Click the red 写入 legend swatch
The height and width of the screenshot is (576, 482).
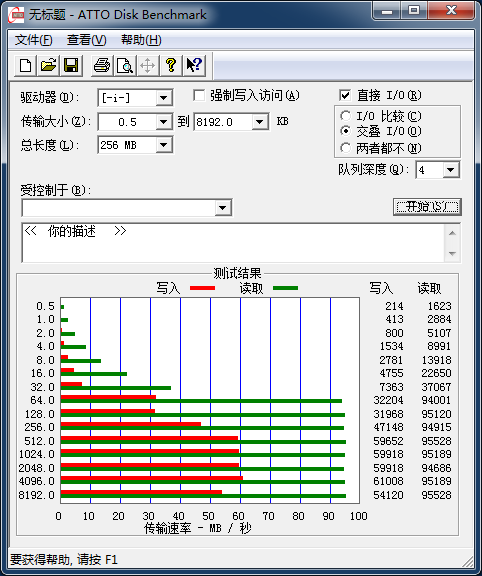(202, 288)
